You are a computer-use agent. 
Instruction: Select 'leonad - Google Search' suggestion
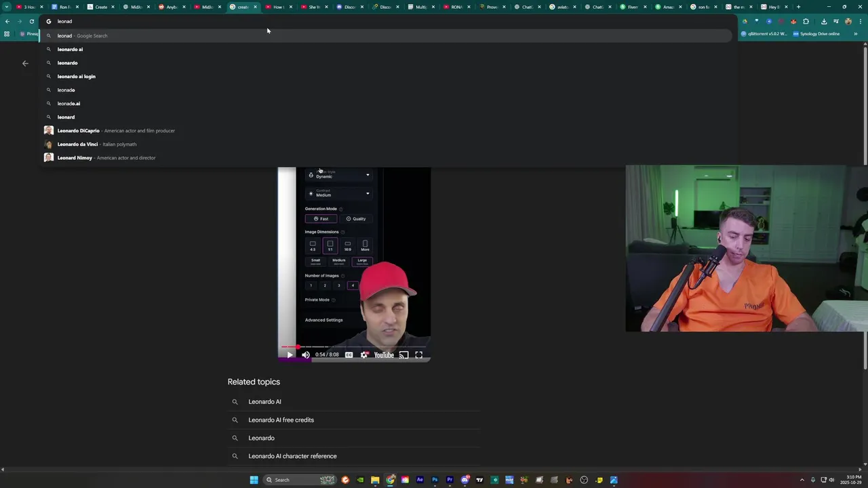(x=387, y=35)
